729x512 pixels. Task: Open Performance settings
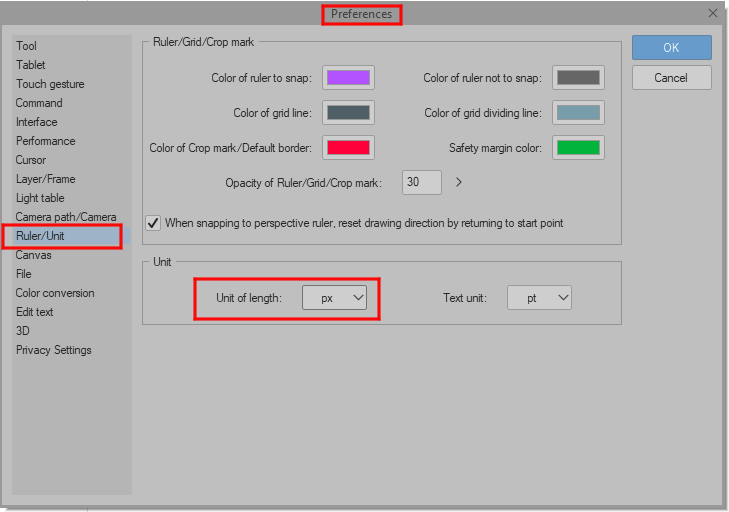point(46,141)
